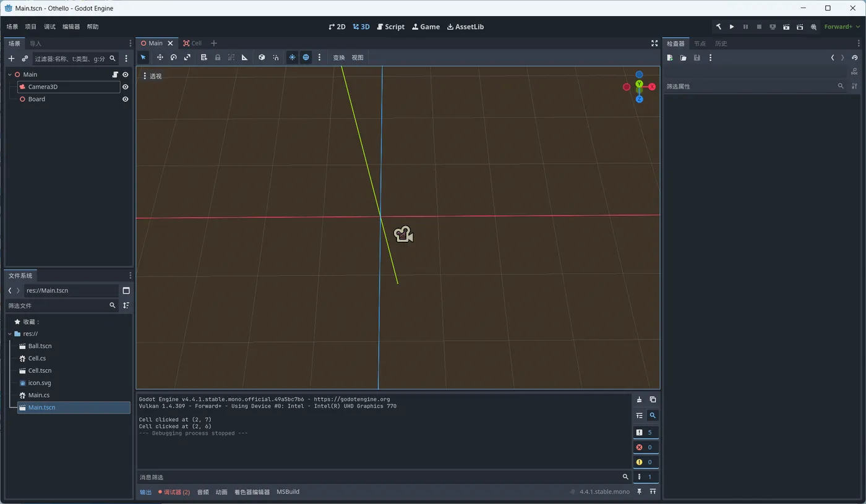Toggle the preview sunlight button
The height and width of the screenshot is (504, 866).
[293, 58]
